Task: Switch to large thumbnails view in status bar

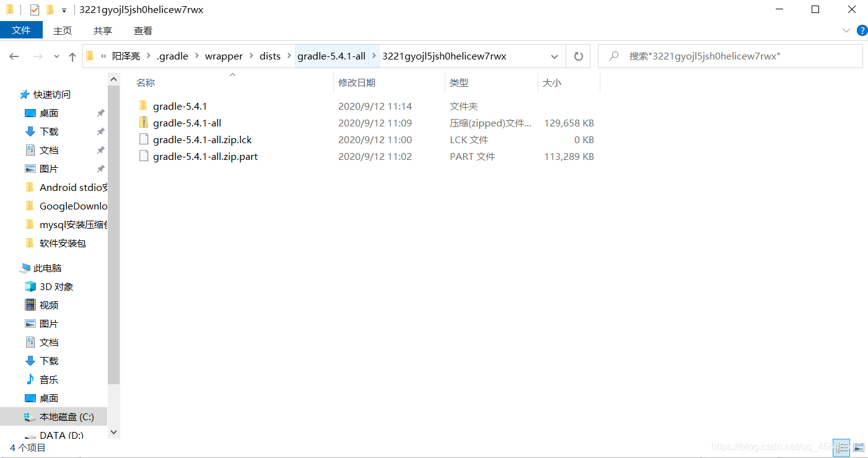Action: [x=859, y=447]
